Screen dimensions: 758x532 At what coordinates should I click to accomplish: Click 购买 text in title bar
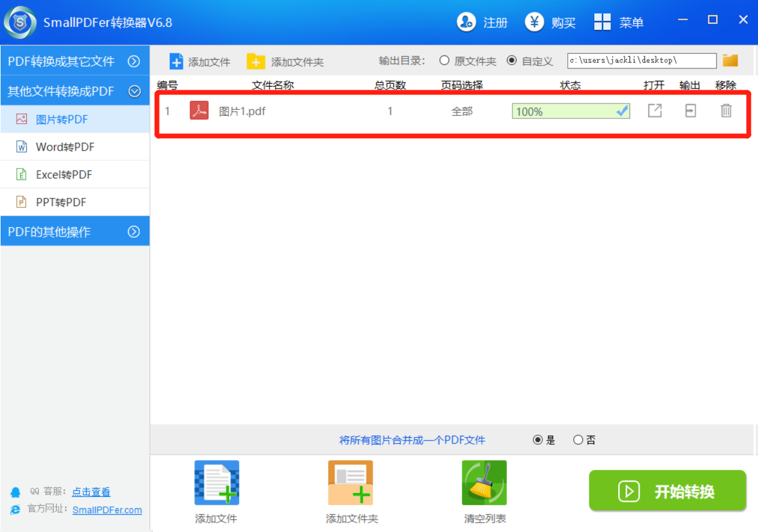pyautogui.click(x=564, y=23)
